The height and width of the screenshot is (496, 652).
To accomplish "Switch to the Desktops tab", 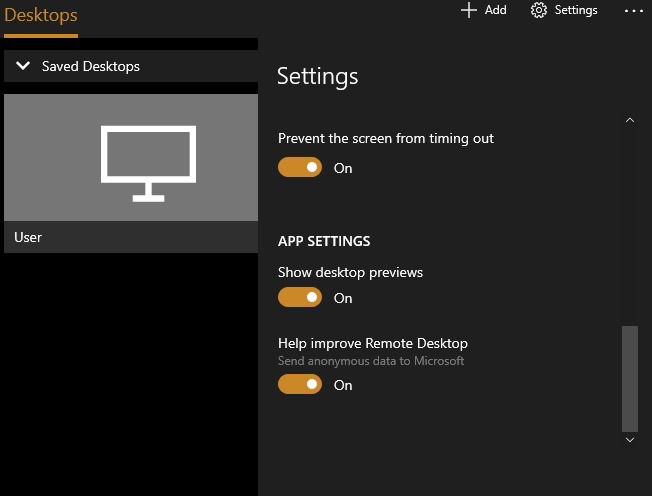I will point(41,15).
